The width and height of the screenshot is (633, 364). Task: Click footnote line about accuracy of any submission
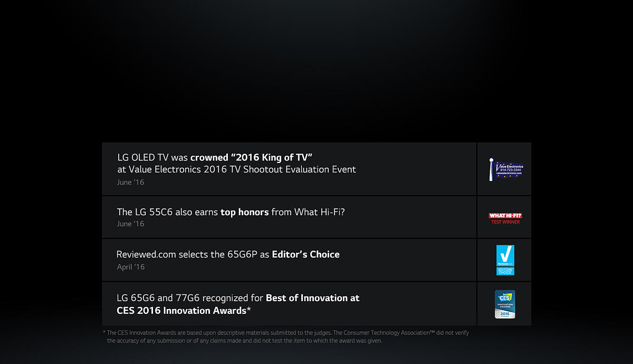(x=244, y=341)
